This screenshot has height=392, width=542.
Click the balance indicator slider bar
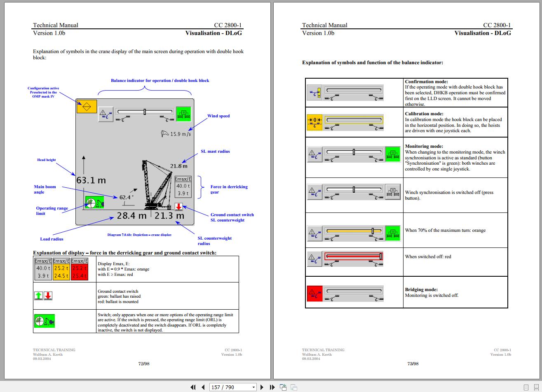[x=145, y=111]
